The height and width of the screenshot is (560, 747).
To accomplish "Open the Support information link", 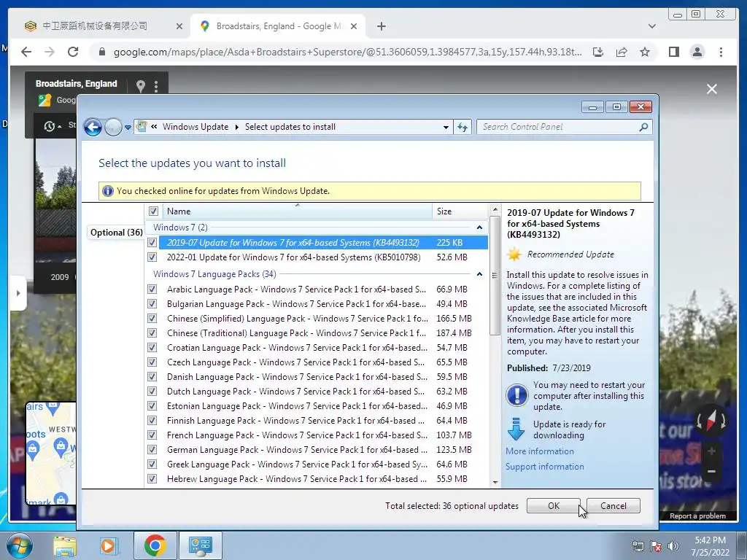I will coord(544,467).
